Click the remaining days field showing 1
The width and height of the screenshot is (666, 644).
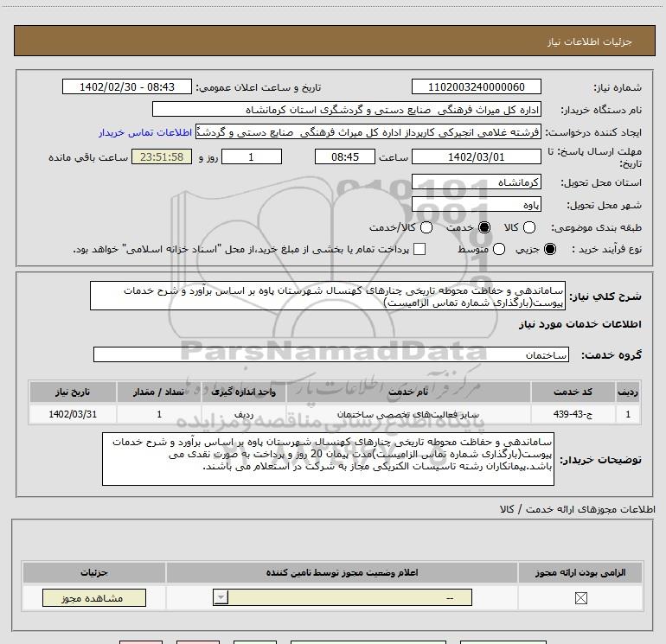point(252,156)
